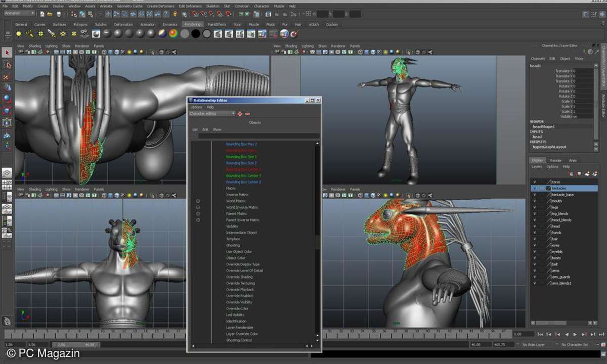Click the single perspective layout icon
This screenshot has width=607, height=364.
(7, 173)
